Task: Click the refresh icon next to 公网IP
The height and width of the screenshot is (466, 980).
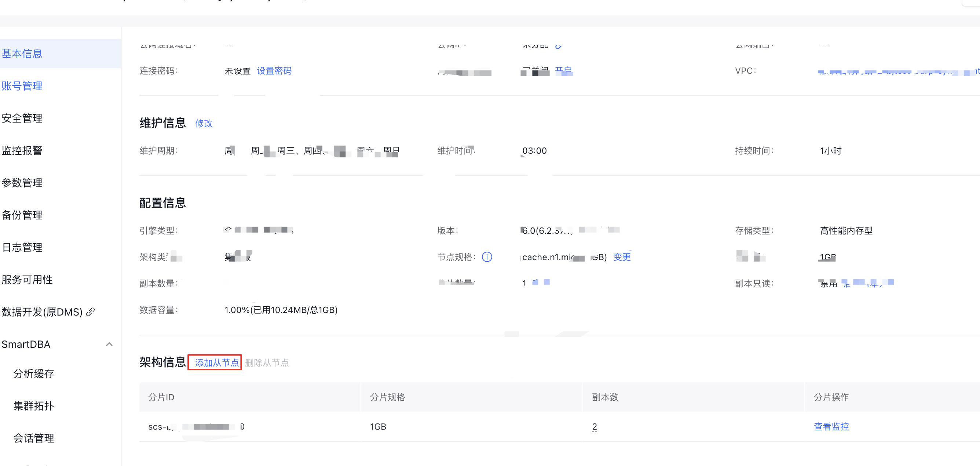Action: tap(558, 47)
